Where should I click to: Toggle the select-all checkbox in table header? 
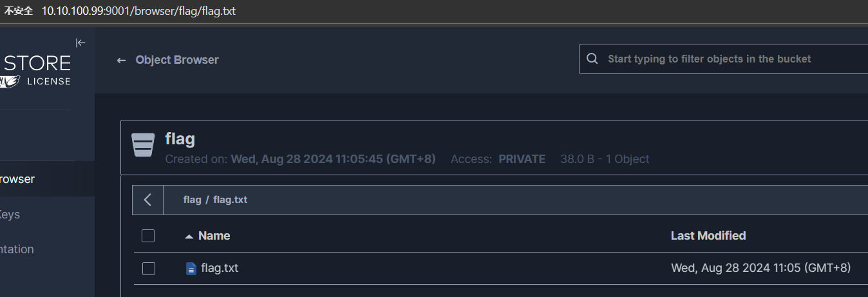click(148, 236)
